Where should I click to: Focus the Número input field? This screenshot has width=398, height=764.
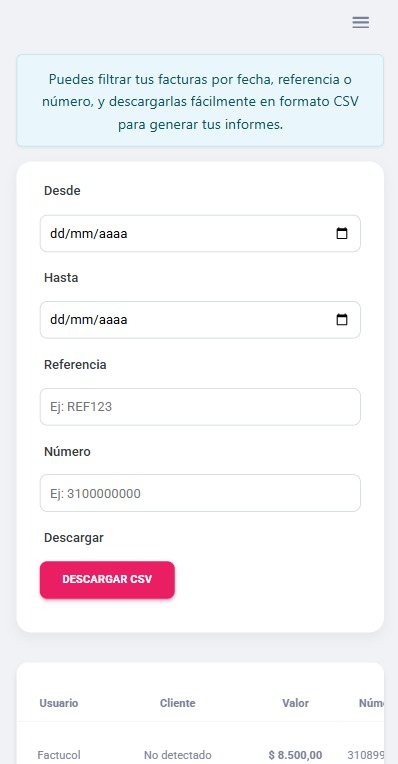(200, 493)
